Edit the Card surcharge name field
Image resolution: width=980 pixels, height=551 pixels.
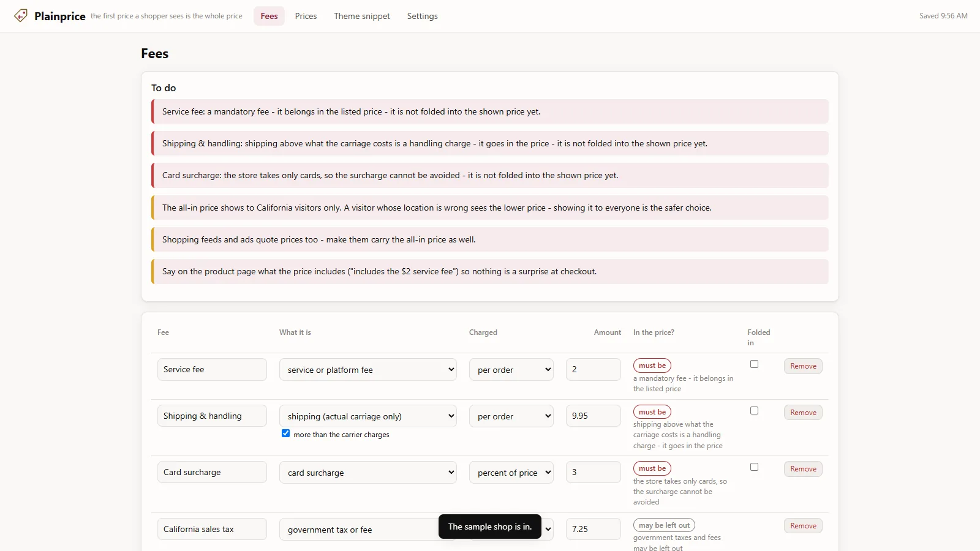(212, 472)
